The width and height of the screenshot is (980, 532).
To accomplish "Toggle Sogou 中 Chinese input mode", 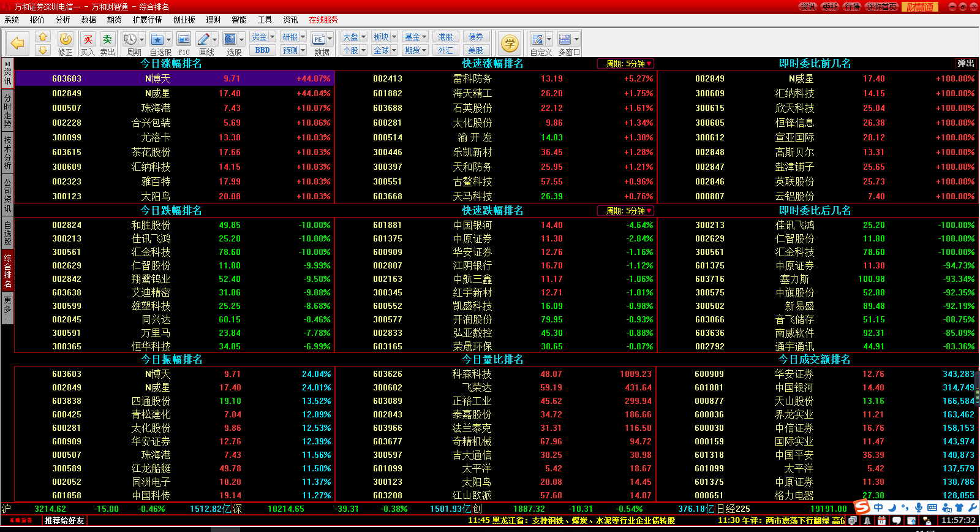I will (878, 507).
